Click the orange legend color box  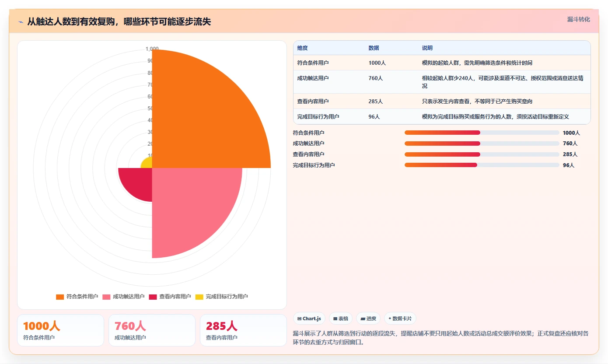pyautogui.click(x=60, y=297)
